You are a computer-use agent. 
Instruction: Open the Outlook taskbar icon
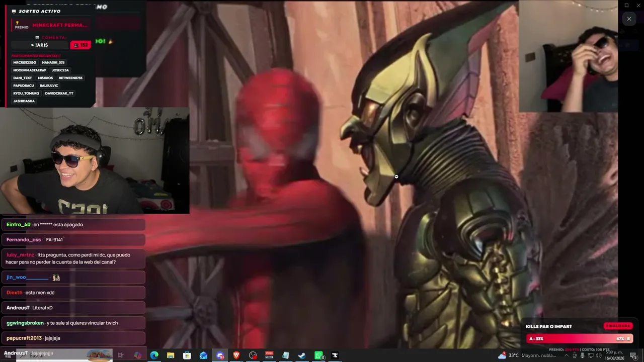tap(204, 355)
